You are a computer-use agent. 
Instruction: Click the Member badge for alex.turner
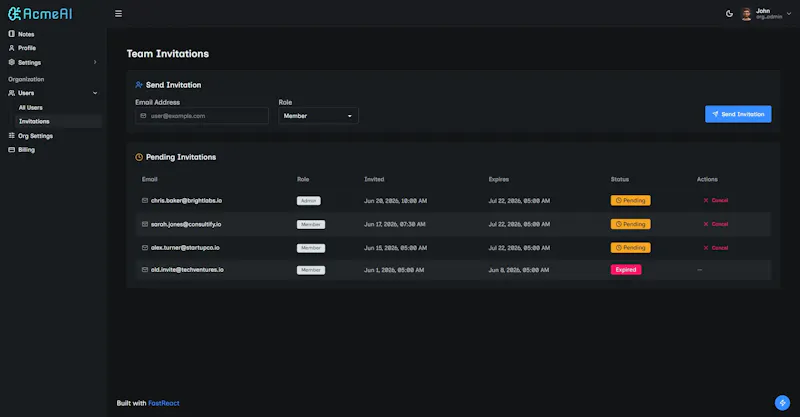coord(311,248)
